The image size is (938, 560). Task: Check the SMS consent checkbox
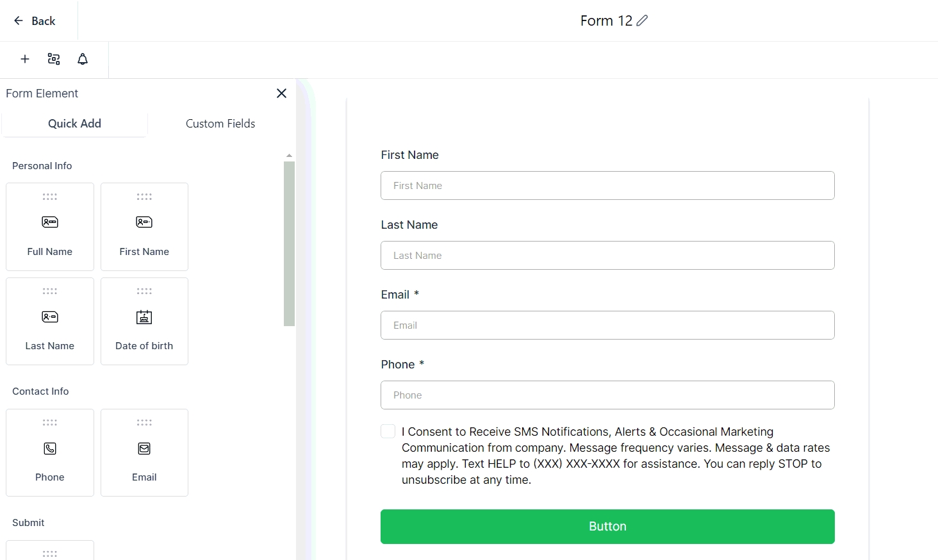[x=388, y=431]
